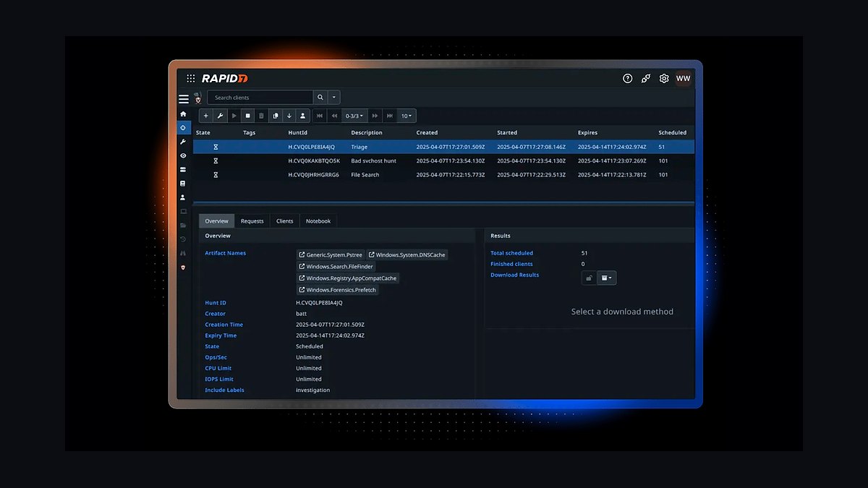Viewport: 868px width, 488px height.
Task: Click the Velociraptor mascot icon
Action: click(x=198, y=98)
